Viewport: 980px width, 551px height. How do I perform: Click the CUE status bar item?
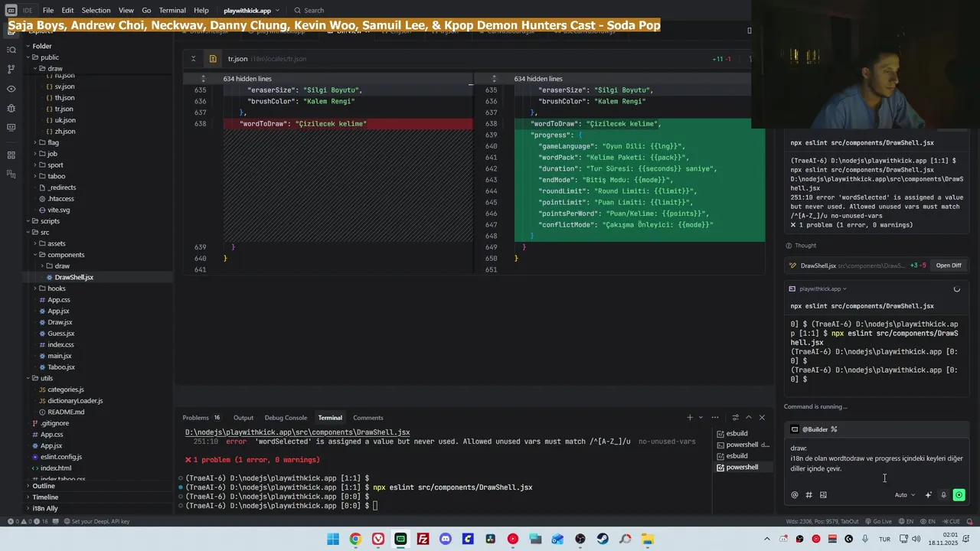pyautogui.click(x=952, y=521)
